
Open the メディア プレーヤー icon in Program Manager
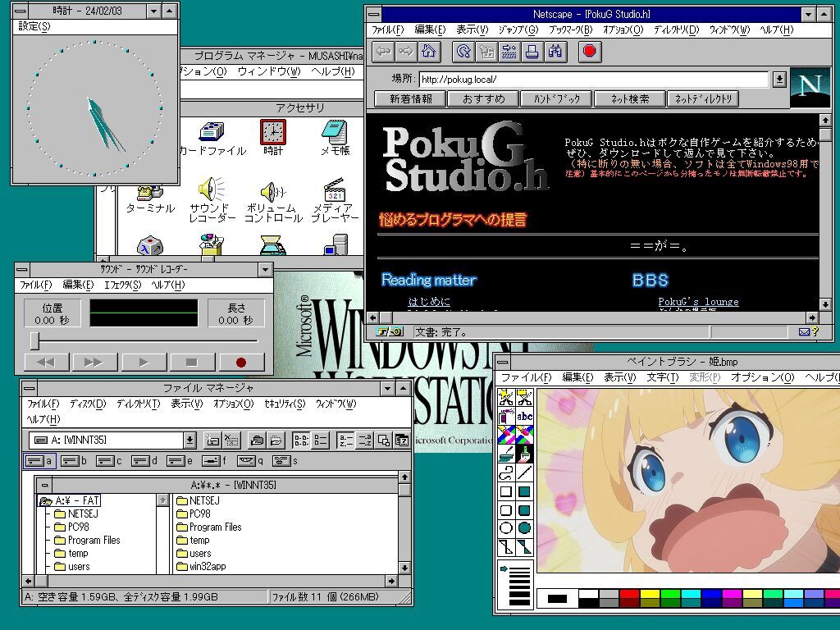point(335,201)
